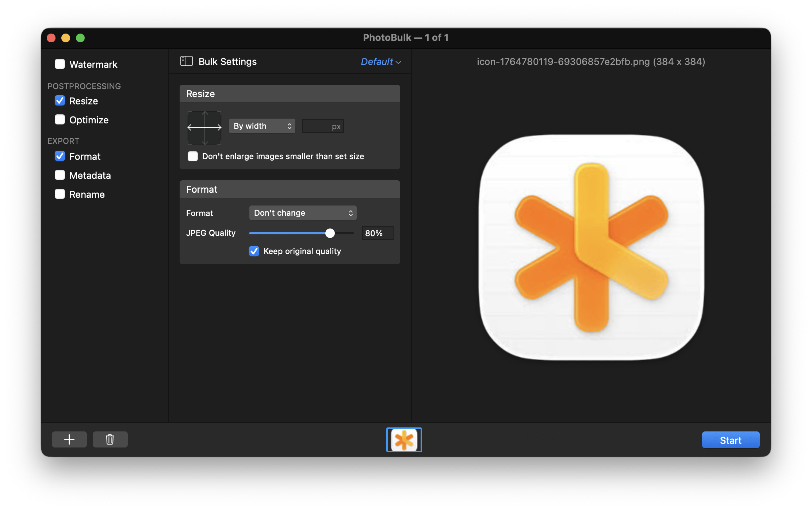
Task: Click the 80% quality value field
Action: tap(377, 233)
